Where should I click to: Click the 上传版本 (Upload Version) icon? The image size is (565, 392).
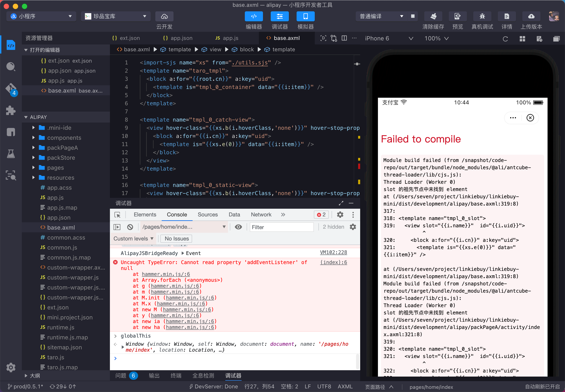point(531,16)
